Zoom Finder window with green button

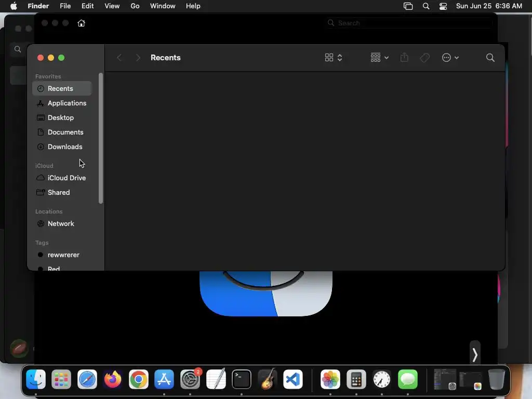pyautogui.click(x=61, y=58)
